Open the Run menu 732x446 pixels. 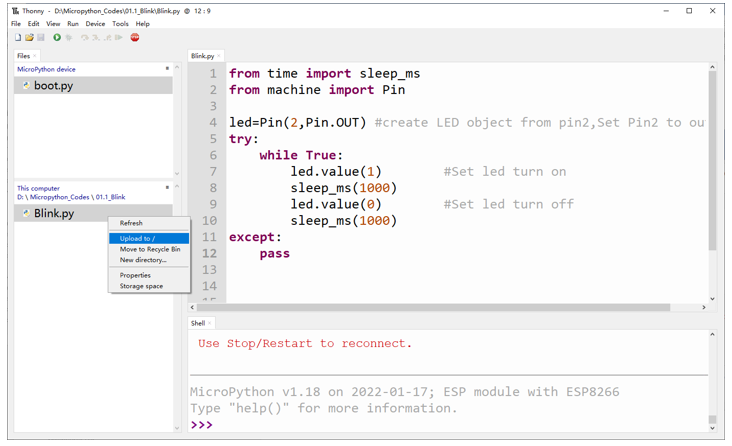click(73, 23)
